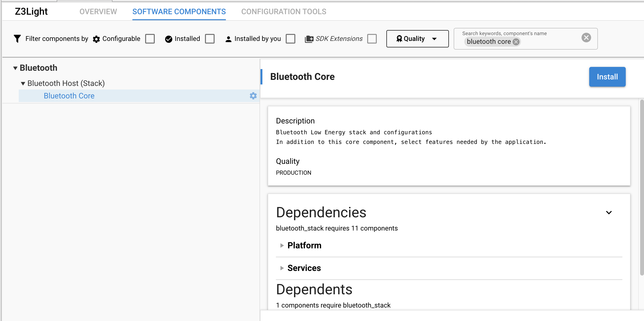Expand the Platform dependencies group
This screenshot has height=321, width=644.
[282, 245]
